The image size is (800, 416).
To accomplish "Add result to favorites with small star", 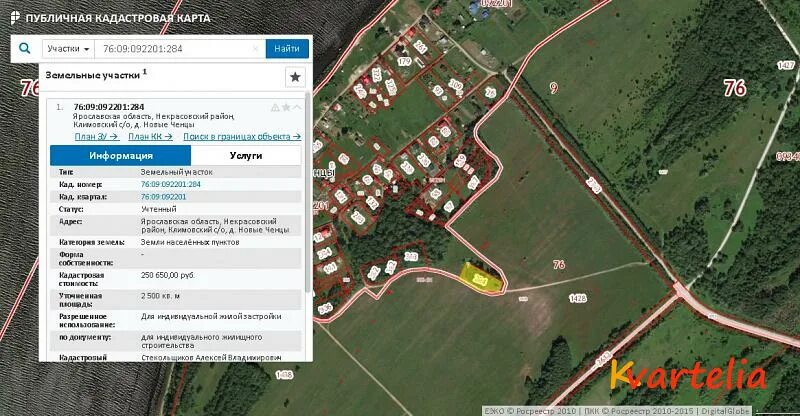I will coord(286,107).
